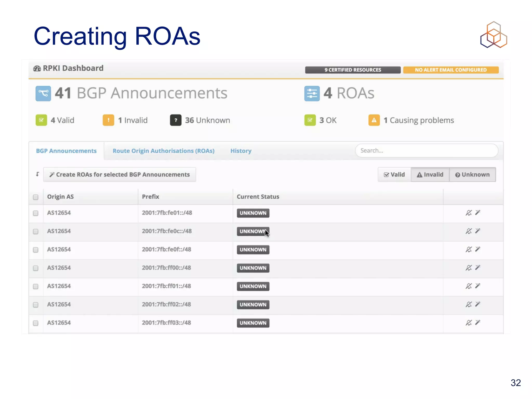Create ROA wand for 2001:7fb:ff02::/48
The image size is (532, 399).
(x=477, y=304)
